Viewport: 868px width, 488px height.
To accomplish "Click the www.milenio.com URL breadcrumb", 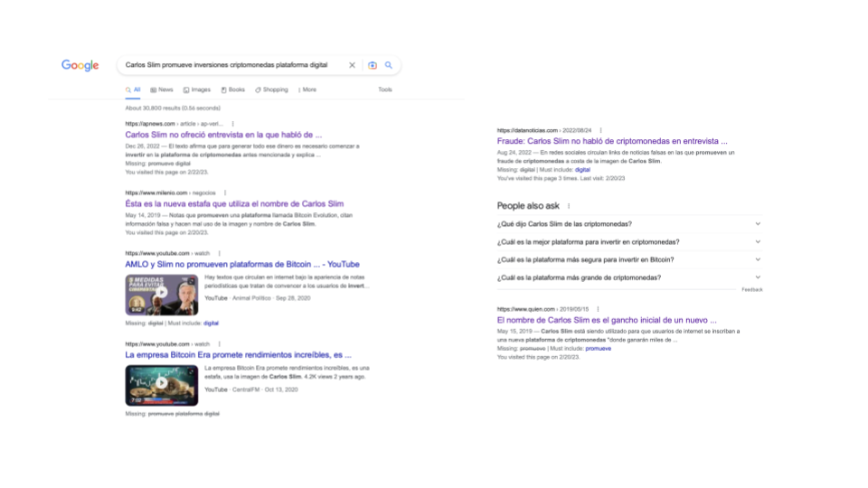I will click(170, 193).
